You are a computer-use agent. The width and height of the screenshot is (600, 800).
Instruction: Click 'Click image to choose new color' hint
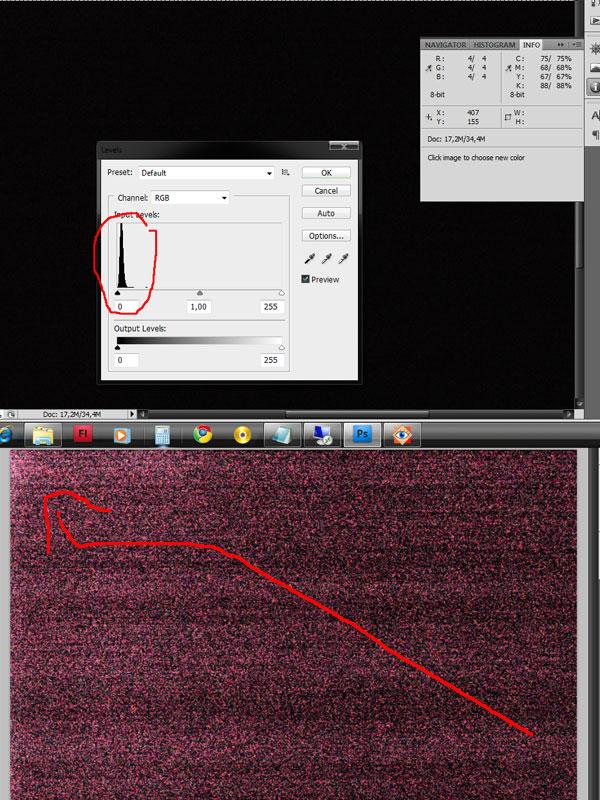coord(476,158)
